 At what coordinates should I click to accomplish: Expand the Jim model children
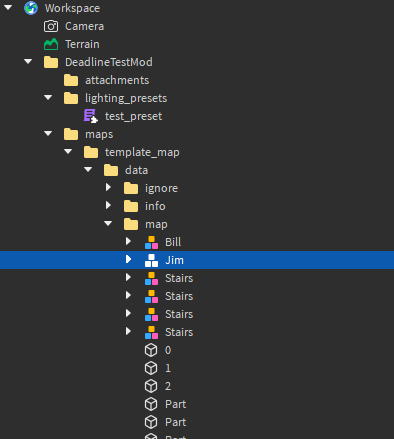(x=128, y=259)
